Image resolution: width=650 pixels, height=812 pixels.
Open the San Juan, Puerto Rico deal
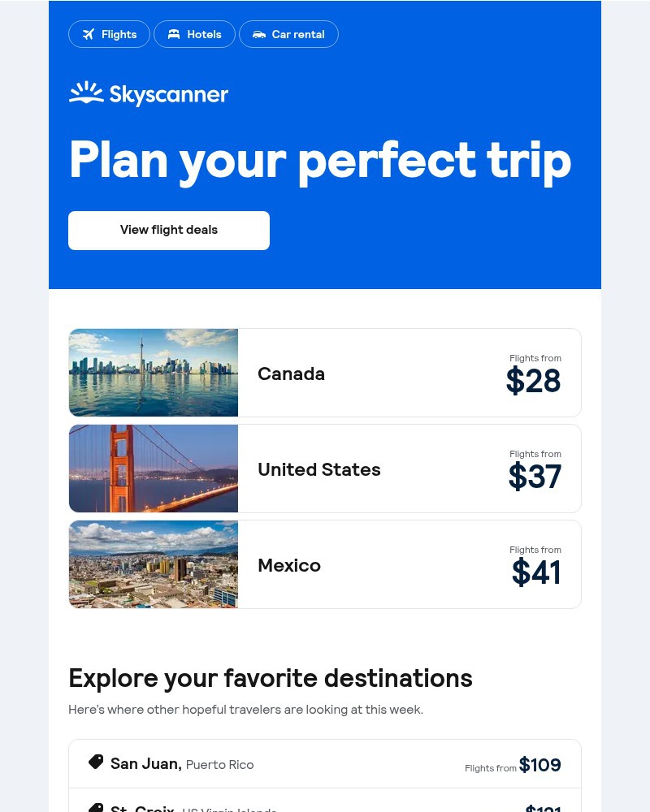click(x=325, y=764)
